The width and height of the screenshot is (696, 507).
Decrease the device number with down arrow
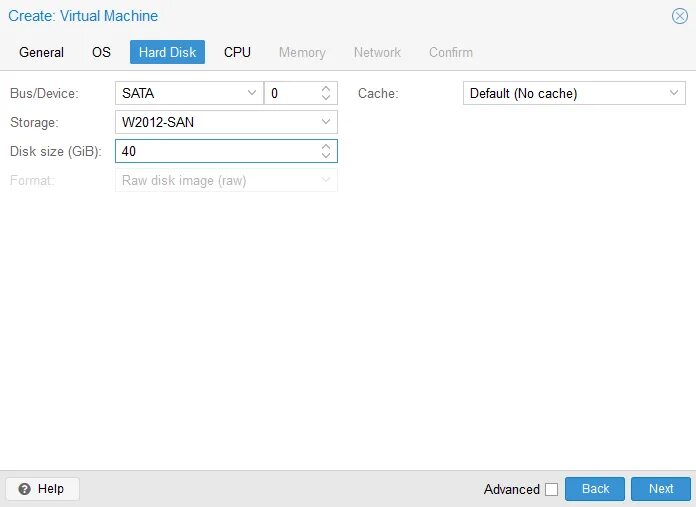326,98
